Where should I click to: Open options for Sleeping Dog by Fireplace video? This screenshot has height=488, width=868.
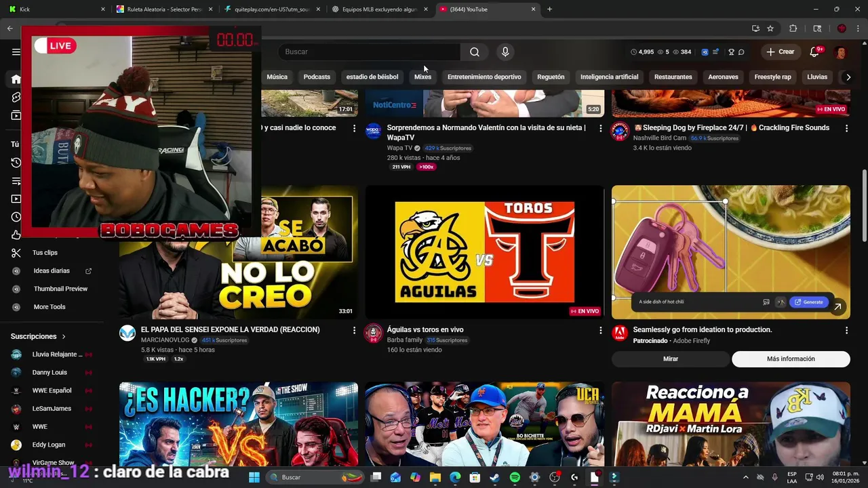point(846,128)
